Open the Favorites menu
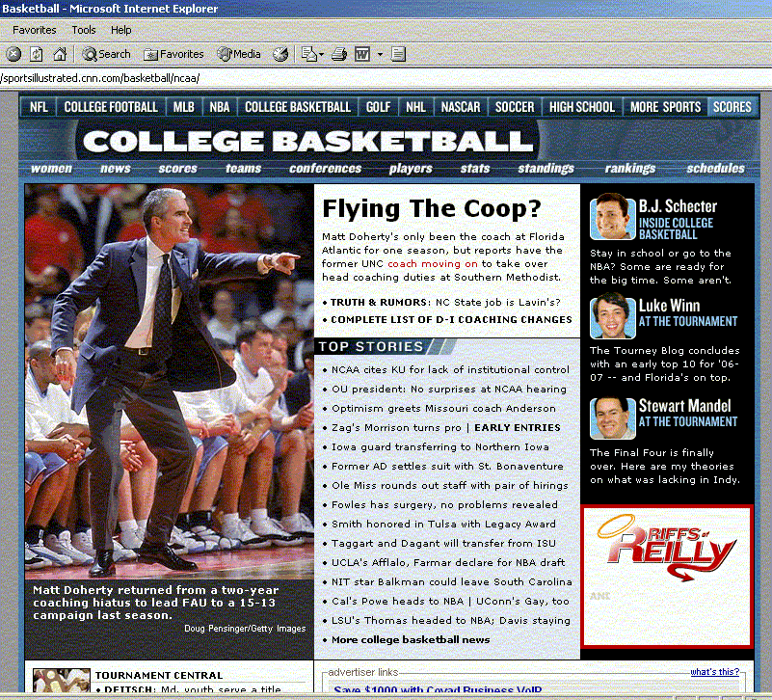 pyautogui.click(x=35, y=30)
